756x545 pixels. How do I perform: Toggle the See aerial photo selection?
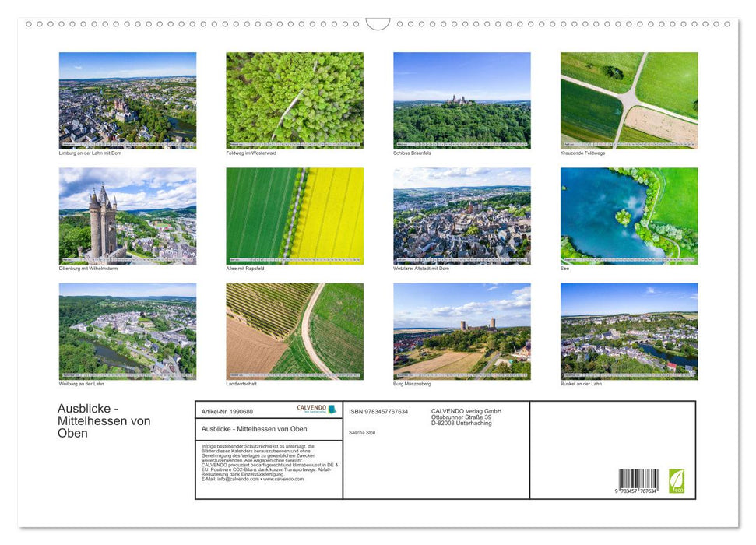[x=628, y=216]
